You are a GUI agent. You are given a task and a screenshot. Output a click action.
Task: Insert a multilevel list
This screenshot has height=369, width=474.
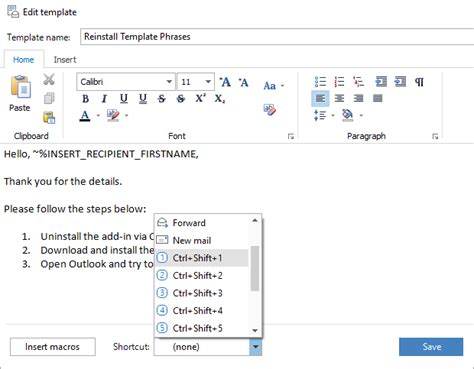click(358, 82)
